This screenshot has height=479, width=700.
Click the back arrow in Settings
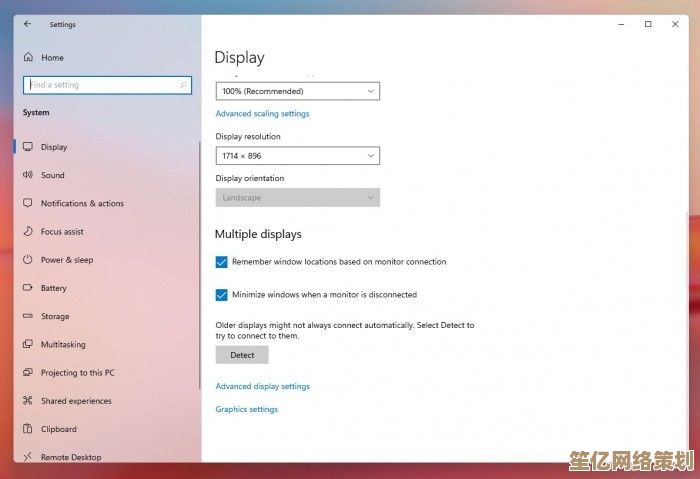[x=28, y=24]
